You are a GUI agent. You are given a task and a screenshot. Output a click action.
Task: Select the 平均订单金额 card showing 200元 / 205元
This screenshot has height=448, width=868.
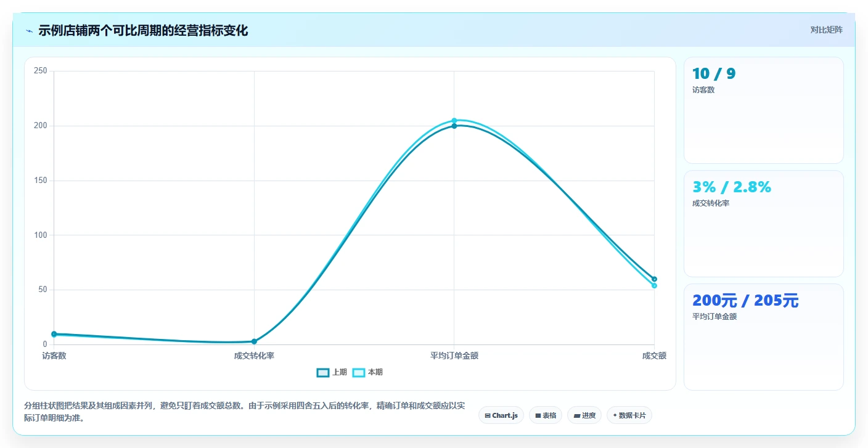point(764,337)
